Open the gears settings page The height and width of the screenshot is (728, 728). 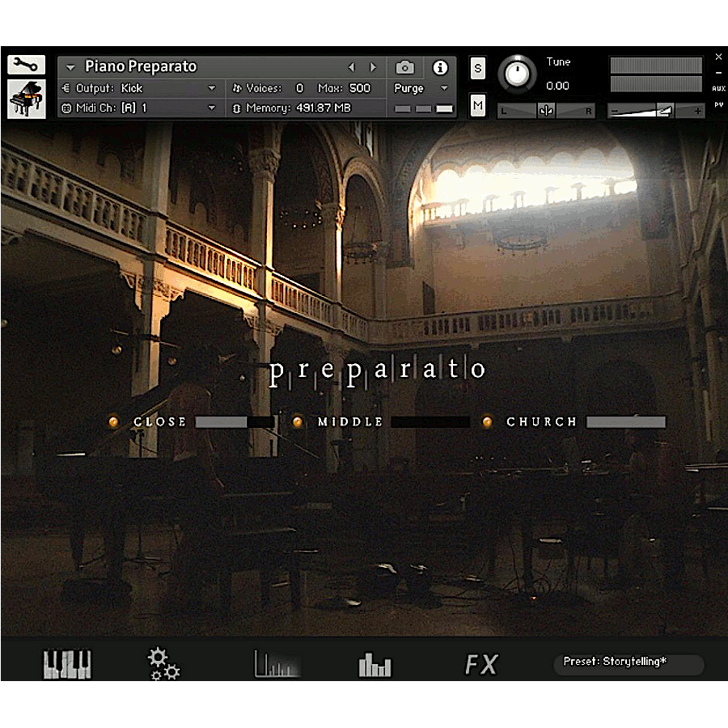(164, 664)
